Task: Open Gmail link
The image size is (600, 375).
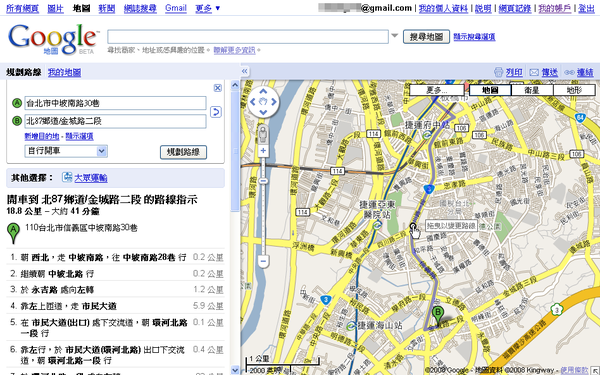Action: pyautogui.click(x=176, y=8)
